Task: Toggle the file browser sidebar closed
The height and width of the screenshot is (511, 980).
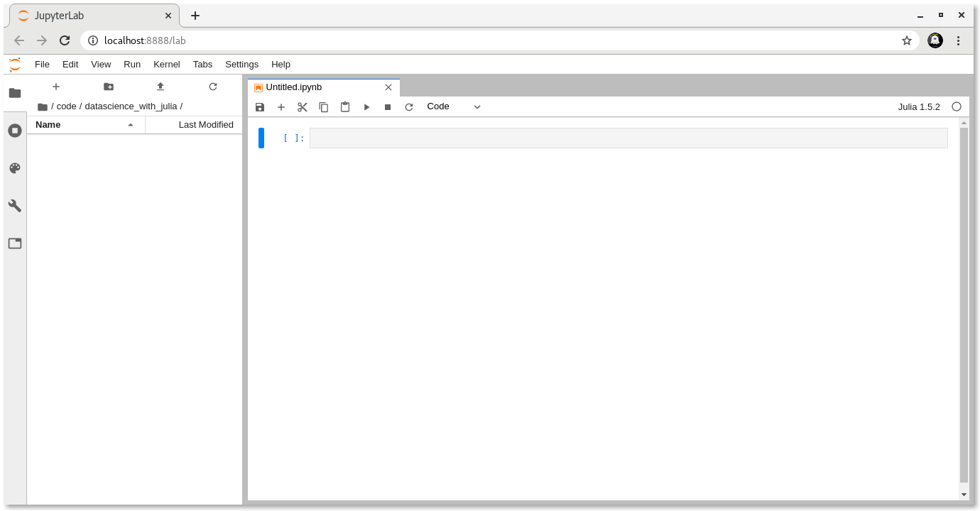Action: tap(15, 93)
